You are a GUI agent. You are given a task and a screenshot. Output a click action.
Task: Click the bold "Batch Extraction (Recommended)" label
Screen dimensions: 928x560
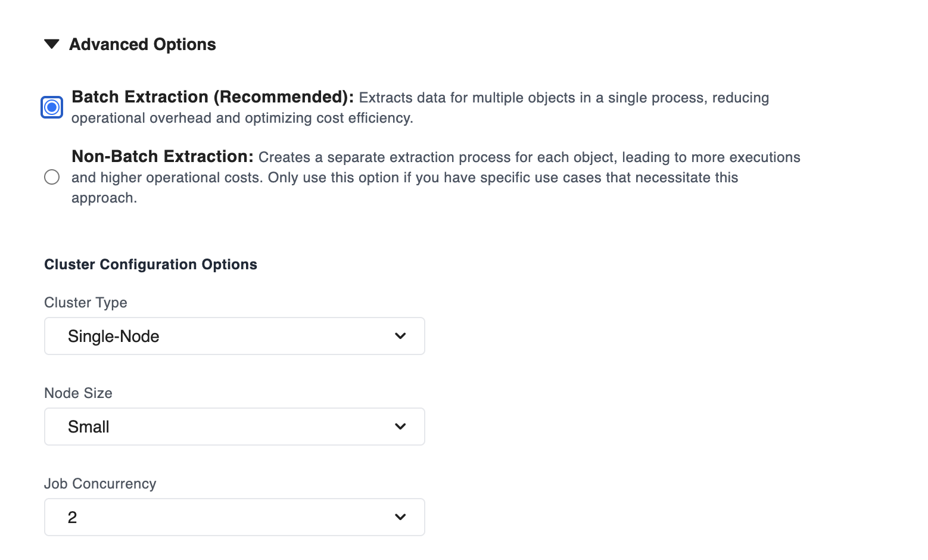click(213, 97)
